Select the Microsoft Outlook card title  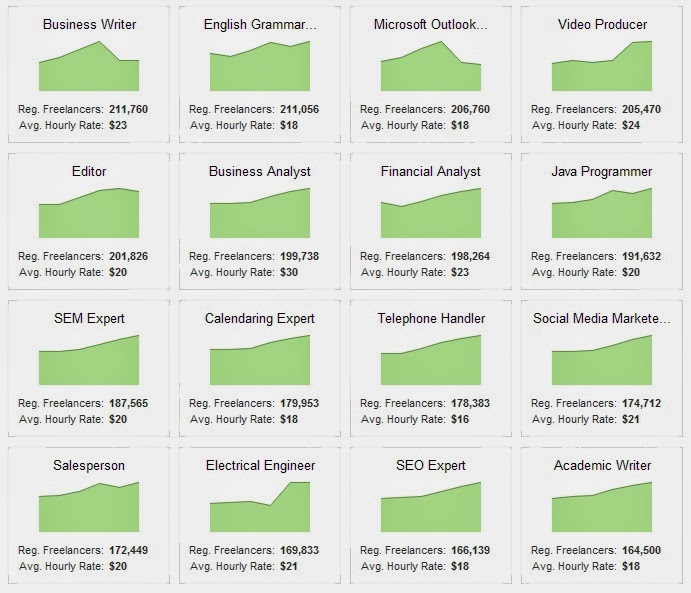[431, 24]
